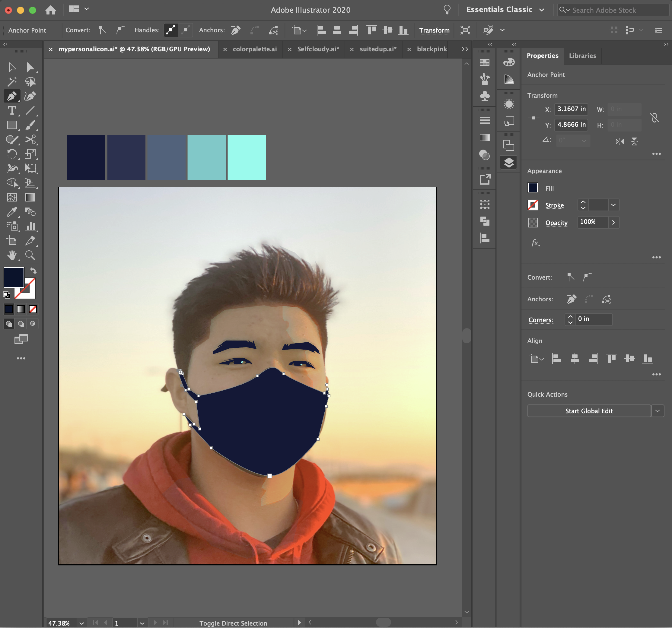Viewport: 672px width, 628px height.
Task: Select the Type tool
Action: [12, 111]
